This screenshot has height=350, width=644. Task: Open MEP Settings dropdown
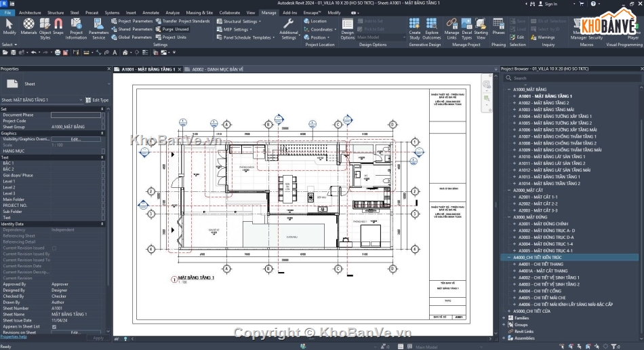[234, 30]
